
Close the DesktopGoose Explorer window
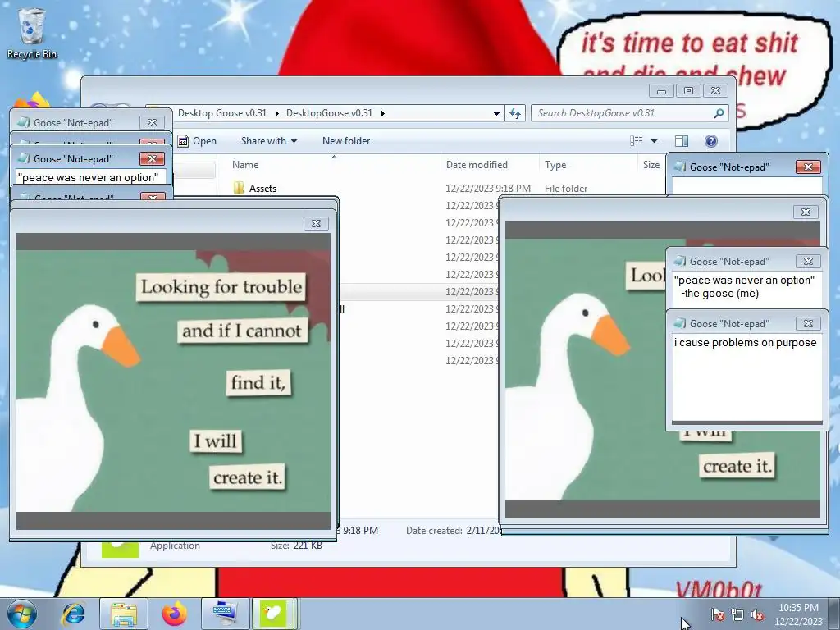click(715, 90)
